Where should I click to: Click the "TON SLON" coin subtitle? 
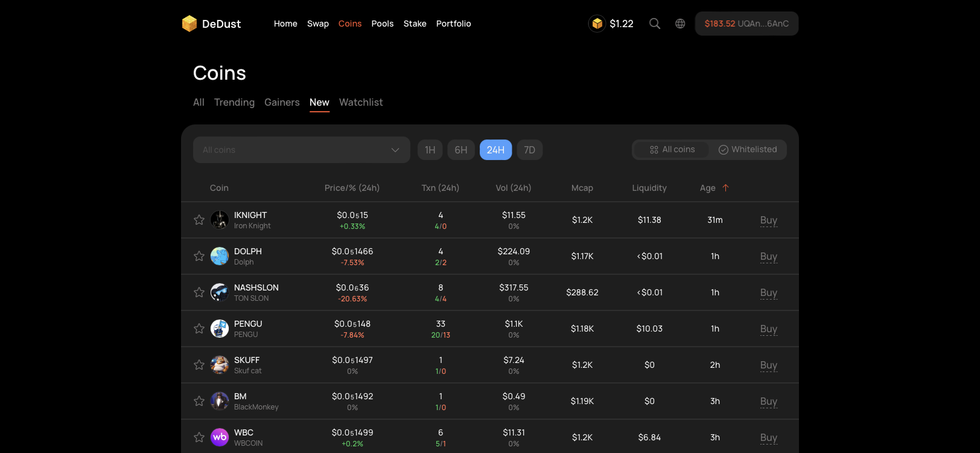252,298
